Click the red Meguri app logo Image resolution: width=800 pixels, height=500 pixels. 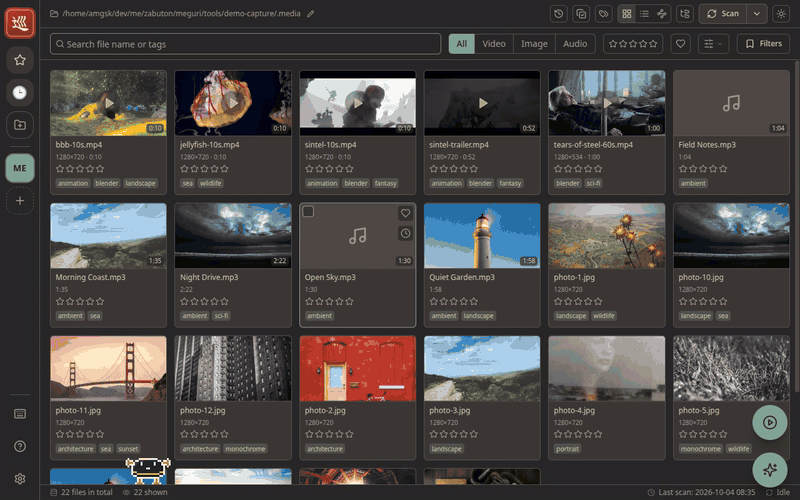pos(20,23)
